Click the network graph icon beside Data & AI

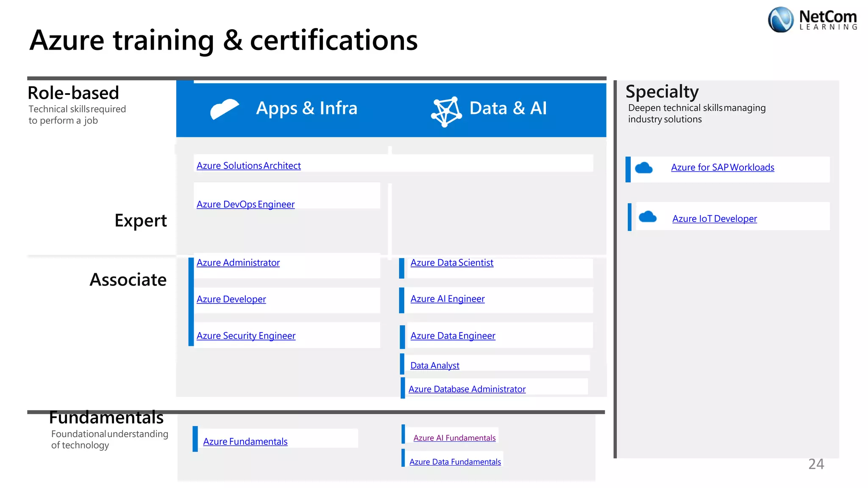(x=446, y=112)
